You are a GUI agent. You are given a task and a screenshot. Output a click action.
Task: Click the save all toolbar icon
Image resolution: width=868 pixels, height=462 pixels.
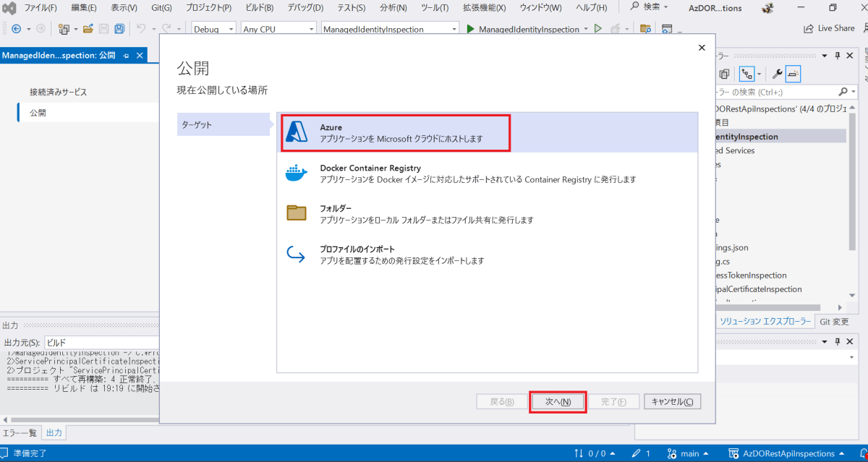119,29
